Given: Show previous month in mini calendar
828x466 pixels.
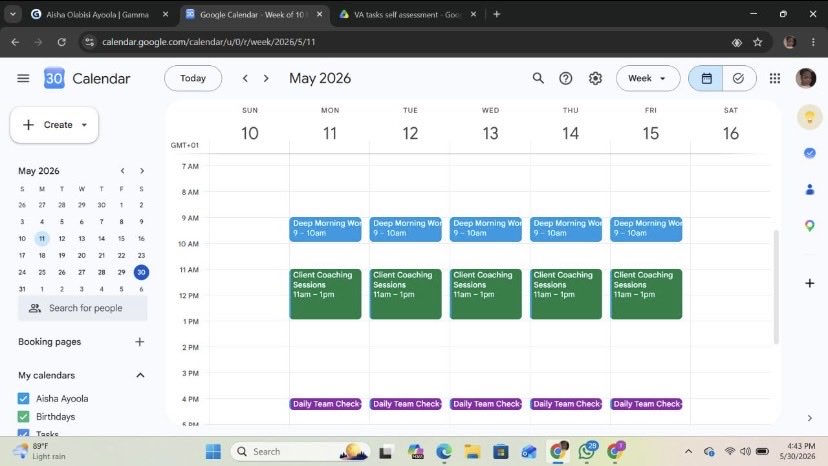Looking at the screenshot, I should [x=123, y=171].
